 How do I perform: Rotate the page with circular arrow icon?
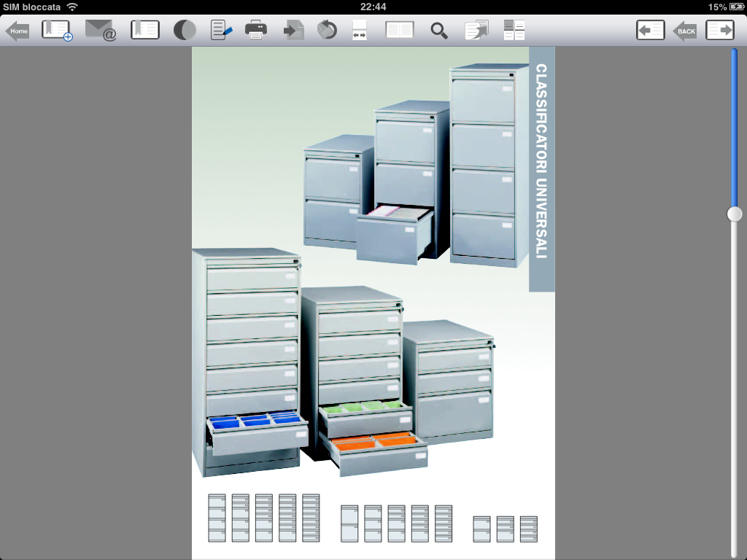click(x=328, y=31)
